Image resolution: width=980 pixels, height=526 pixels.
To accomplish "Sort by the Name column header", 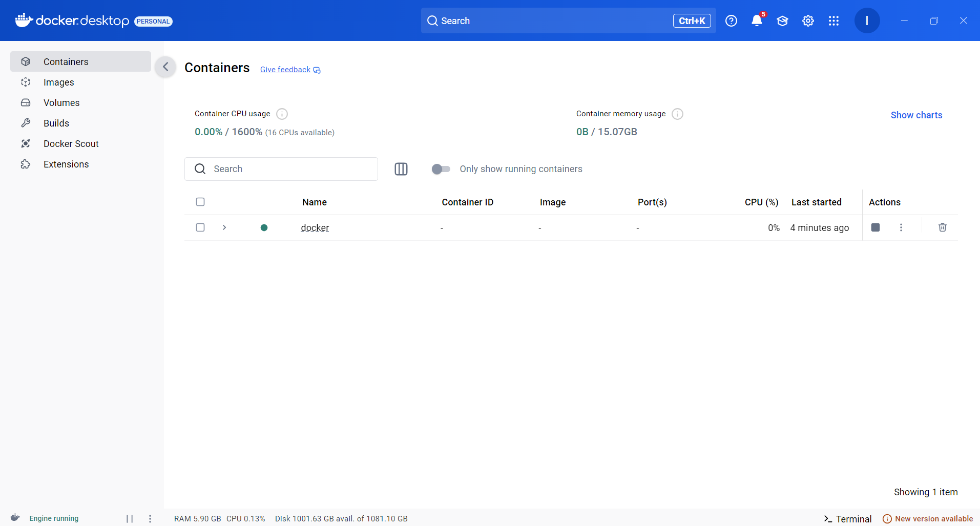I will coord(315,202).
